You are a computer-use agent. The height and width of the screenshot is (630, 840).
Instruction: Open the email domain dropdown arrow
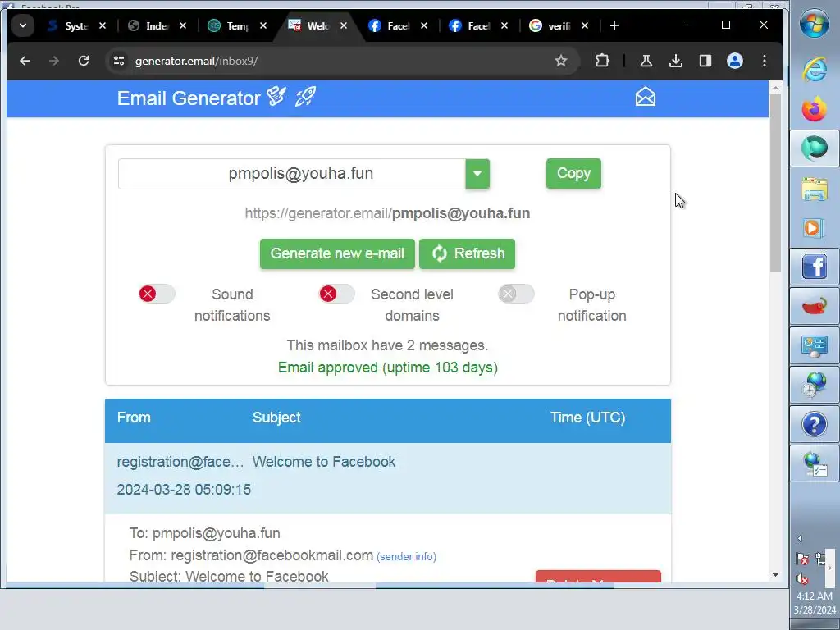477,174
